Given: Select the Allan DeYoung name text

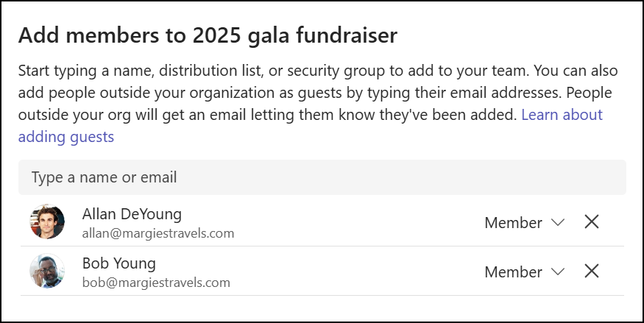Looking at the screenshot, I should coord(132,214).
